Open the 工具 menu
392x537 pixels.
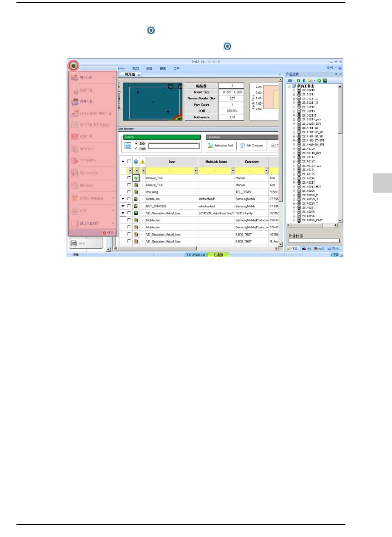tap(177, 68)
